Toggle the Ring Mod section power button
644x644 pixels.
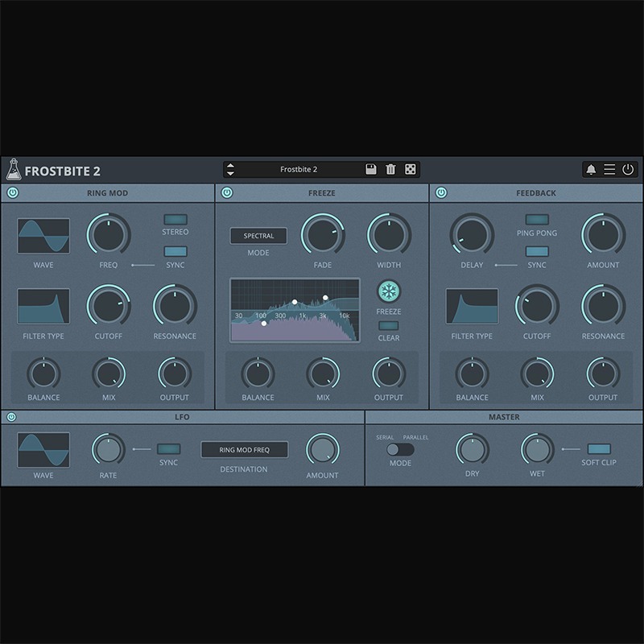13,192
